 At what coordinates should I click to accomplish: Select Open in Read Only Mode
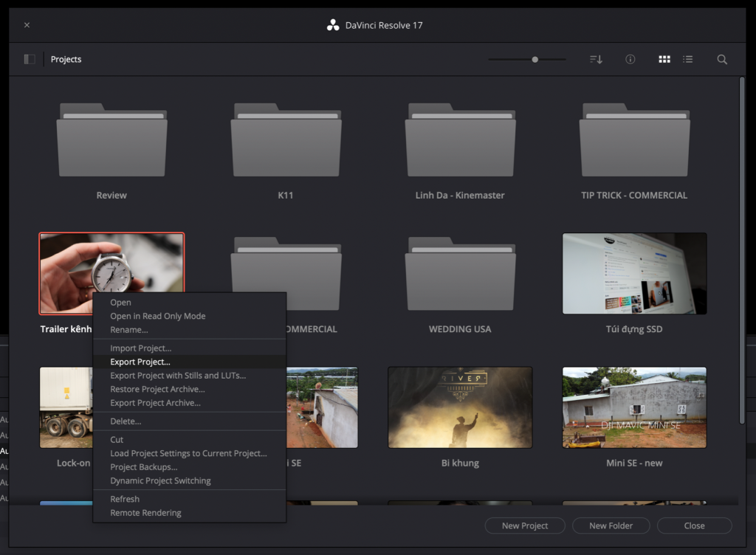pyautogui.click(x=158, y=316)
